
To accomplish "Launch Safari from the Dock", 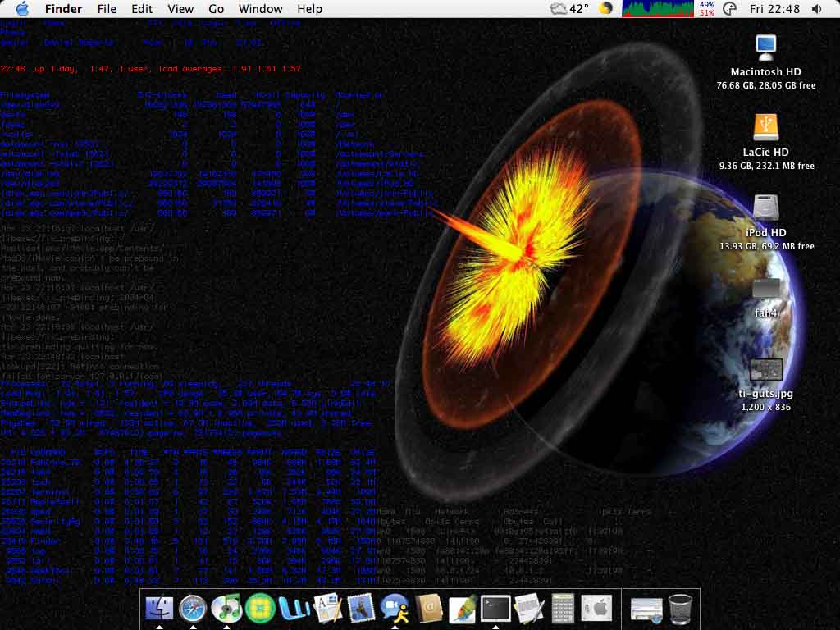I will coord(193,608).
